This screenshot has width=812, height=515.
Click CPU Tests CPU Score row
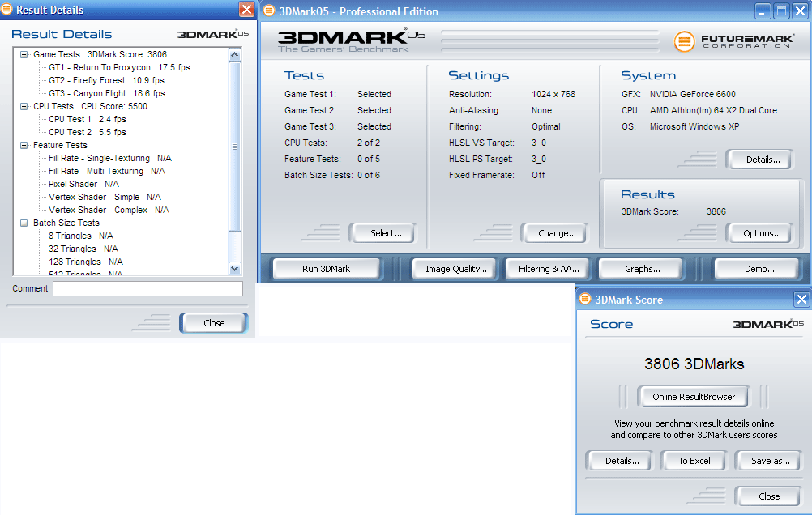coord(90,106)
